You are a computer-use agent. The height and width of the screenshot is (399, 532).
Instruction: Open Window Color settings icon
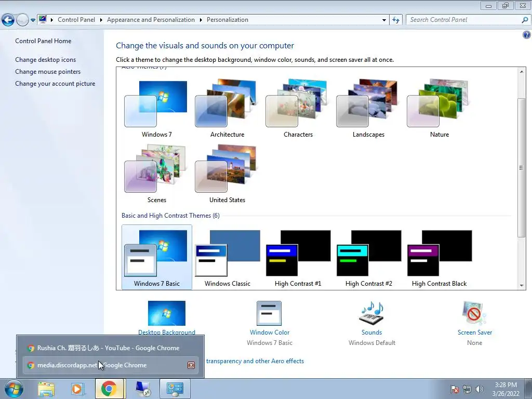tap(269, 313)
